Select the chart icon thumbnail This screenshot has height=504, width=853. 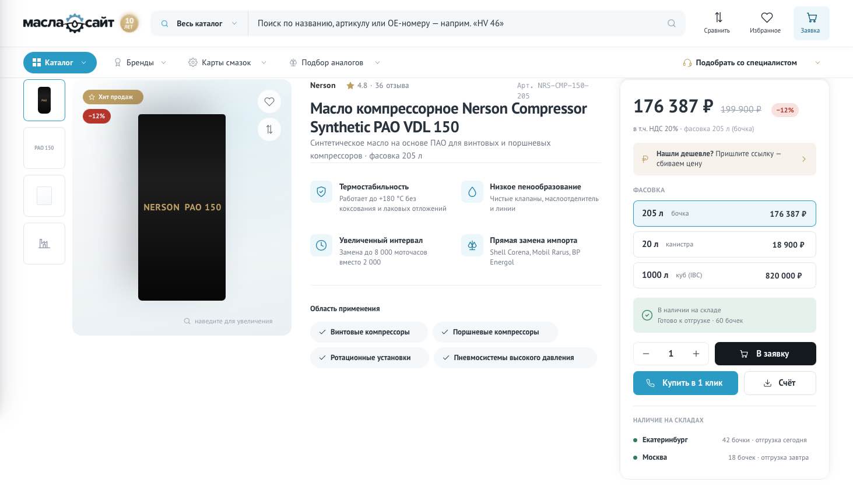click(x=44, y=244)
